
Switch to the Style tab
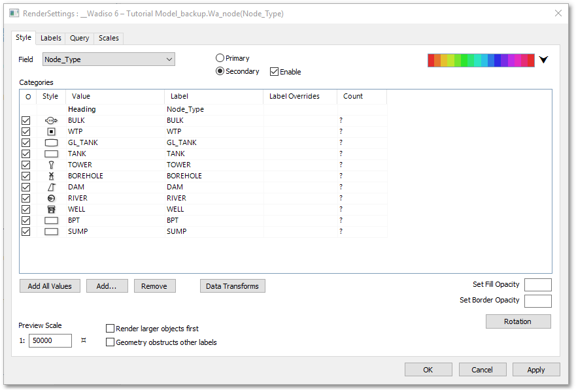(x=24, y=37)
